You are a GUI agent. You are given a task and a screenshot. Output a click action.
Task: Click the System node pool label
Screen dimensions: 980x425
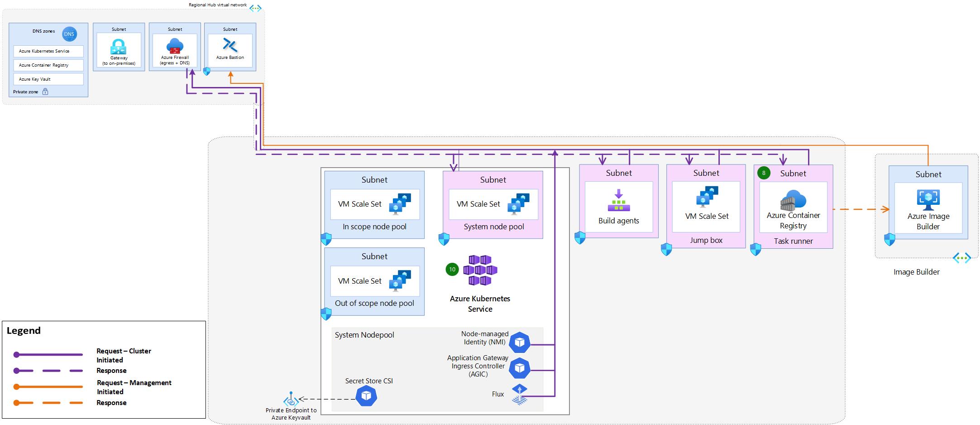point(493,227)
